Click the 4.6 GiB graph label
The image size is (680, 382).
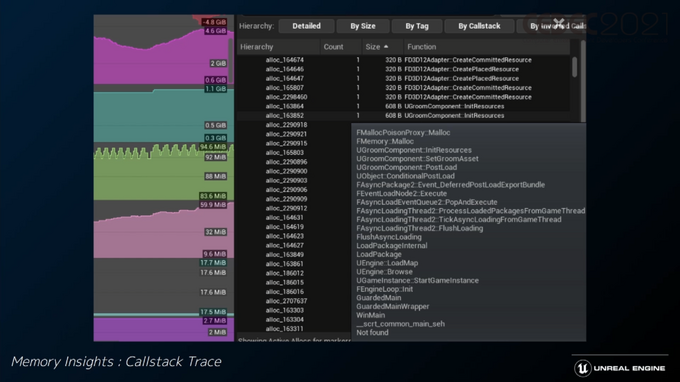coord(216,31)
